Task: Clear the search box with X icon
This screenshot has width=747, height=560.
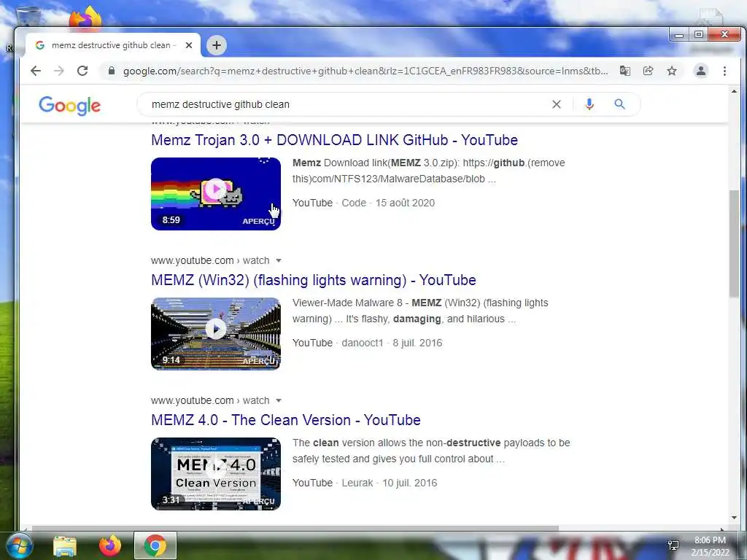Action: tap(556, 104)
